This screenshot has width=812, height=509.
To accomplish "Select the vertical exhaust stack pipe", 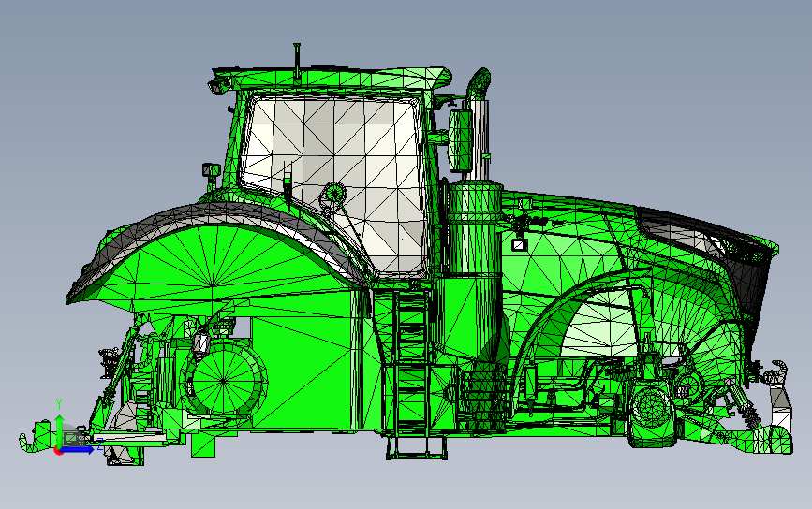I will coord(480,124).
